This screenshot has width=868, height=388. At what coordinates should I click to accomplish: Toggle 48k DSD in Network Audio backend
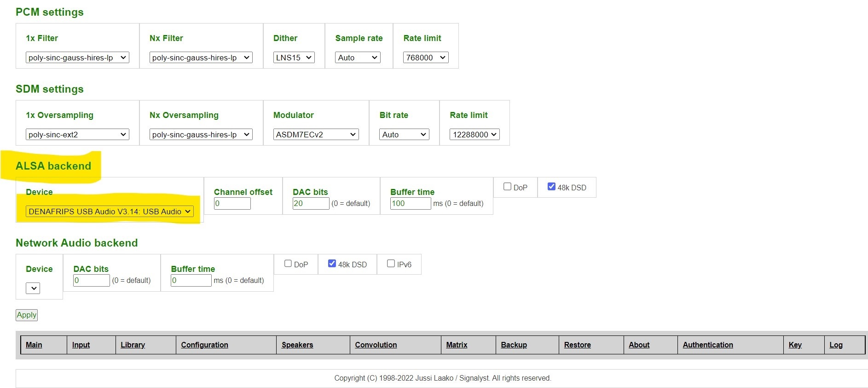[332, 264]
